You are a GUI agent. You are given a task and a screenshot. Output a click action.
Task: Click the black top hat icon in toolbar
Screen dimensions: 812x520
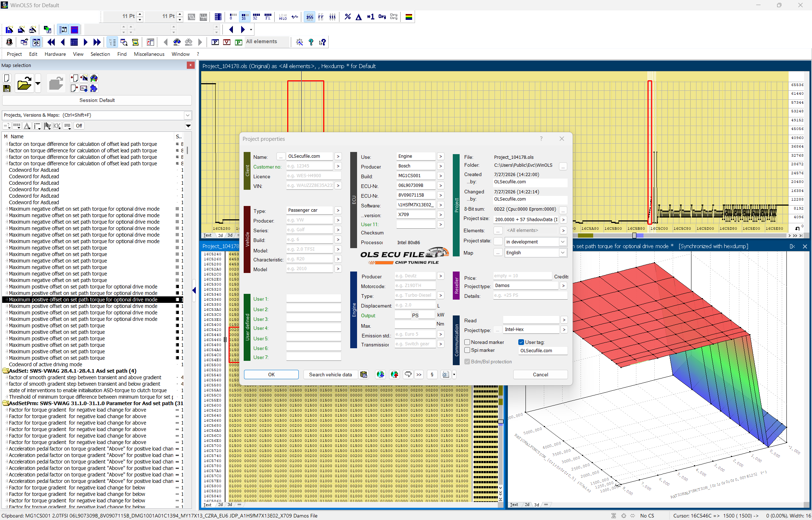click(9, 42)
